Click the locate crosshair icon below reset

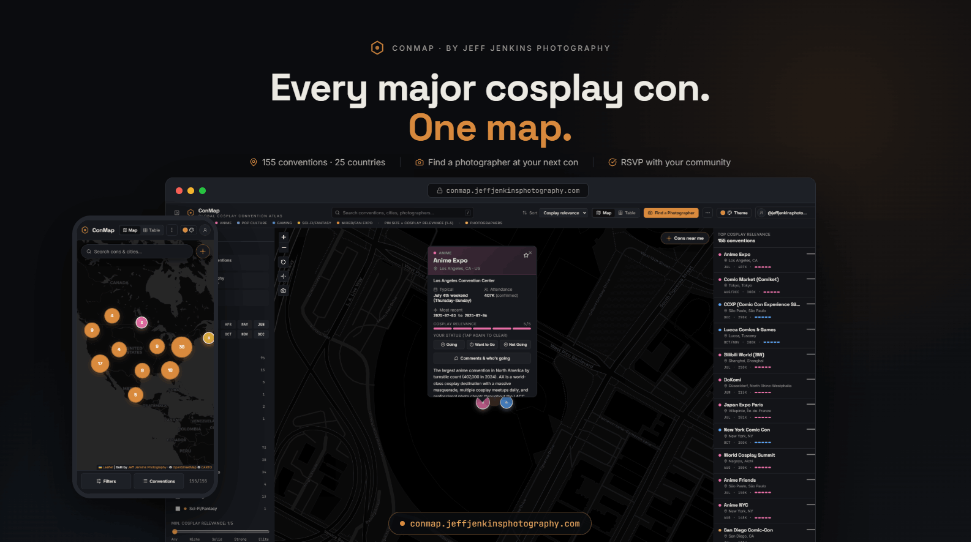pyautogui.click(x=283, y=276)
